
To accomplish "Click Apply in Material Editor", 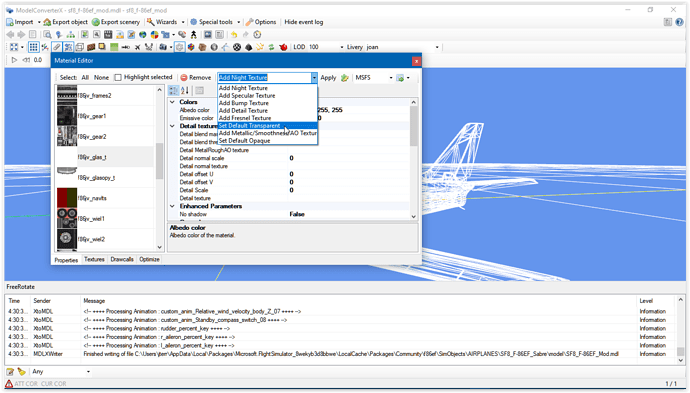I will [328, 77].
